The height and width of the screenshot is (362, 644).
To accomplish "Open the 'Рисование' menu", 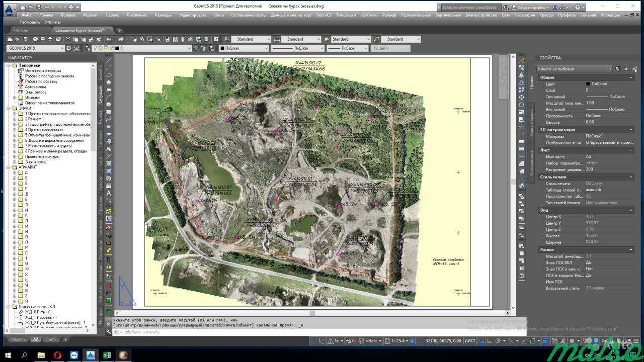I will [x=137, y=15].
